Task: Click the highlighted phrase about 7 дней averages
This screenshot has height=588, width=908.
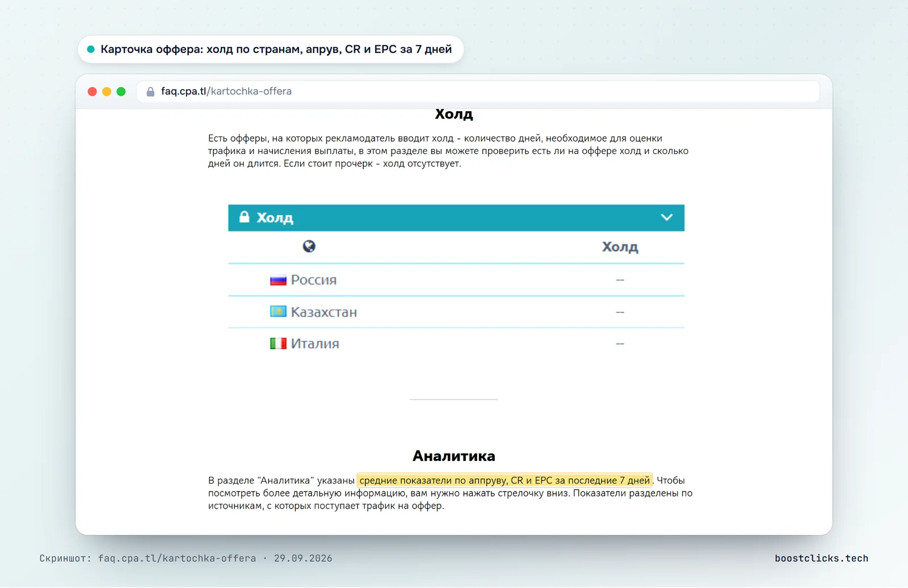Action: click(x=505, y=480)
